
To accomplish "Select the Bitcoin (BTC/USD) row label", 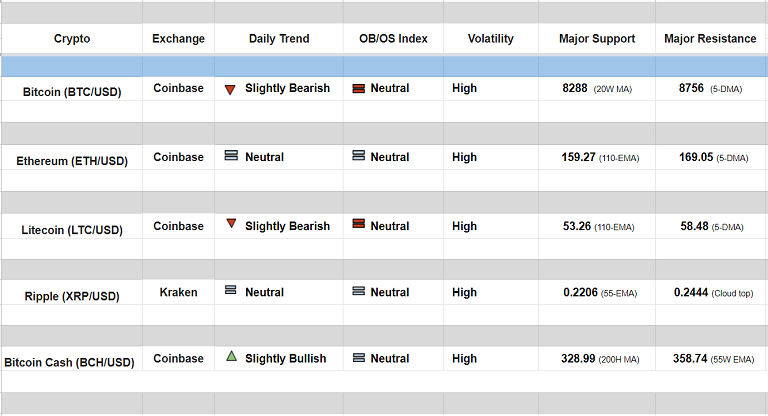I will pos(72,92).
